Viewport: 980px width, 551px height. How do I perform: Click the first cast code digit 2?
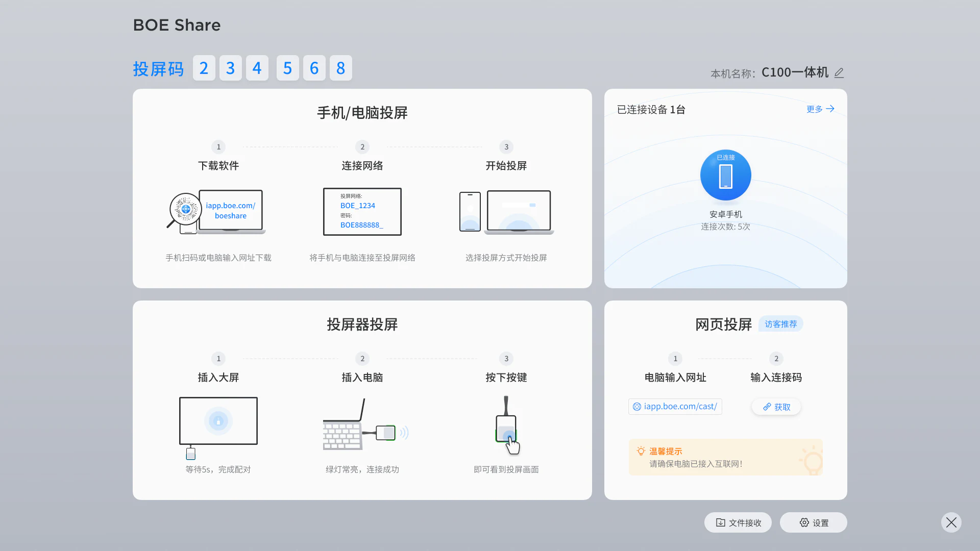tap(204, 68)
